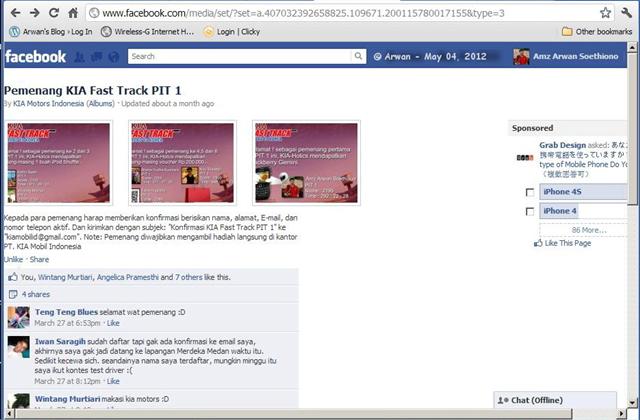This screenshot has height=420, width=640.
Task: Open Facebook notifications globe icon
Action: click(x=114, y=57)
